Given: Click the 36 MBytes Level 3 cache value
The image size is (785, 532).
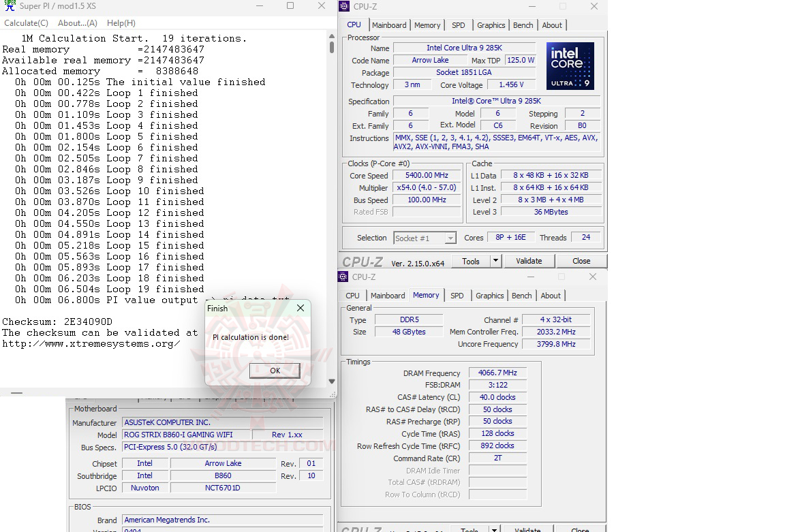Looking at the screenshot, I should 551,213.
